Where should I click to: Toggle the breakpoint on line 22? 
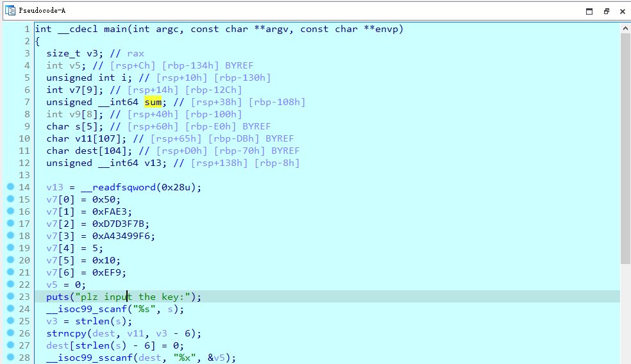(x=10, y=285)
